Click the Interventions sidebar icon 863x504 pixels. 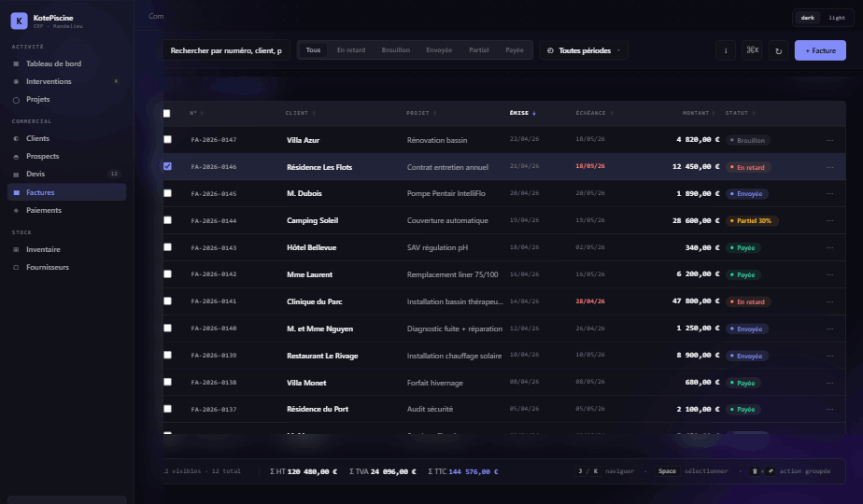pos(16,81)
